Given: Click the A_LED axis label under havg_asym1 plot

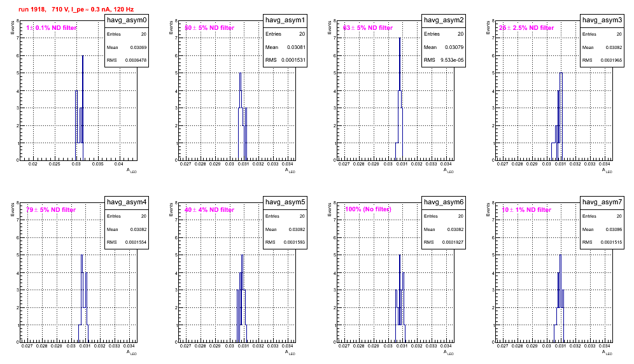Looking at the screenshot, I should coord(290,171).
